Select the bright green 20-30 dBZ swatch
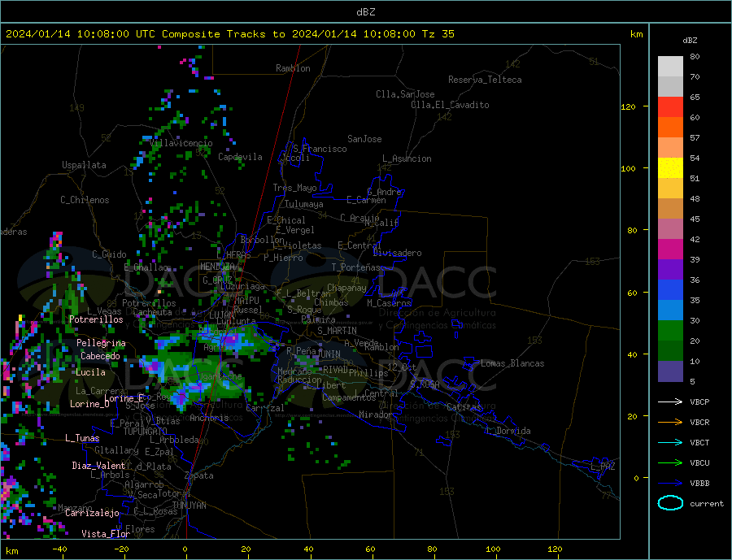Viewport: 732px width, 560px height. (x=670, y=331)
